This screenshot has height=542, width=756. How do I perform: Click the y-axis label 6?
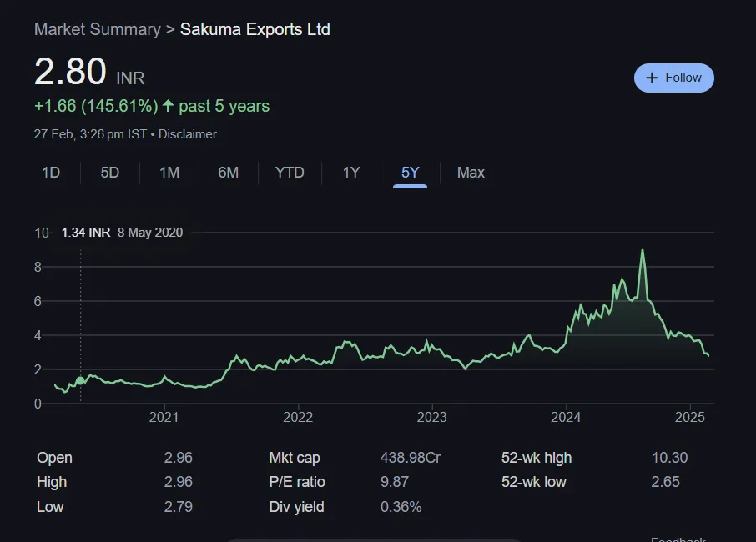pyautogui.click(x=38, y=301)
